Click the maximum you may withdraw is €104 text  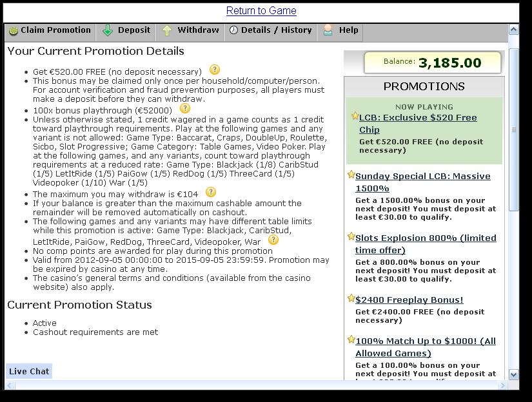115,194
